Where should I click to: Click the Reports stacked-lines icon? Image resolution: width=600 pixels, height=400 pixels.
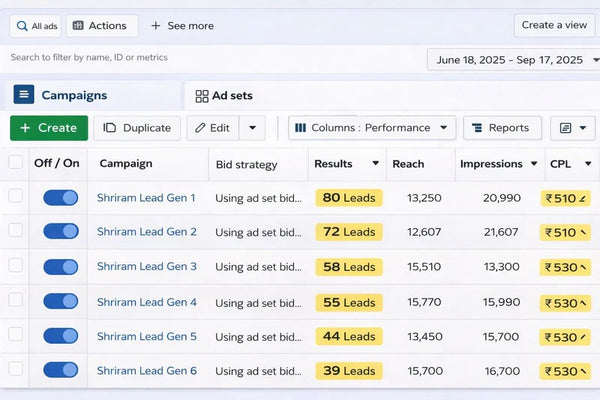(x=477, y=128)
